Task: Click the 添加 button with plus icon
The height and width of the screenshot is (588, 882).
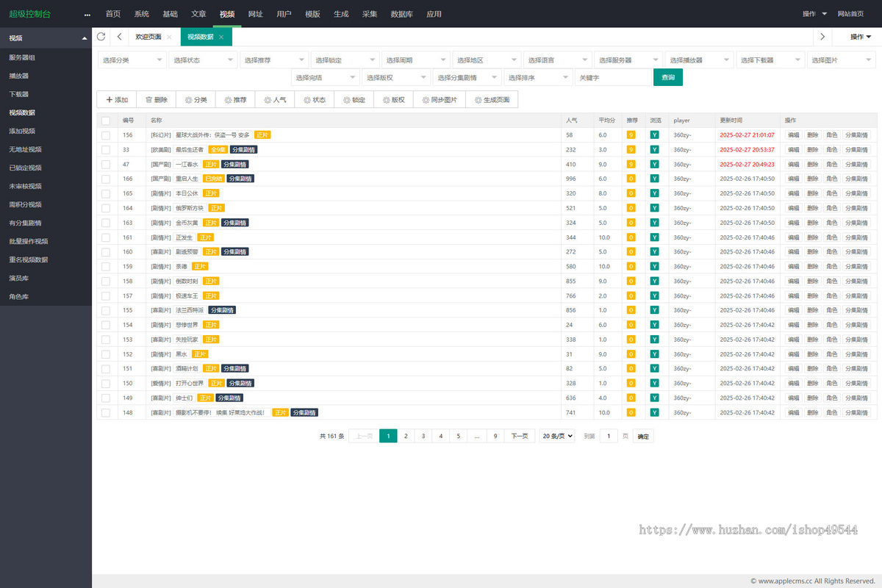Action: click(x=116, y=99)
